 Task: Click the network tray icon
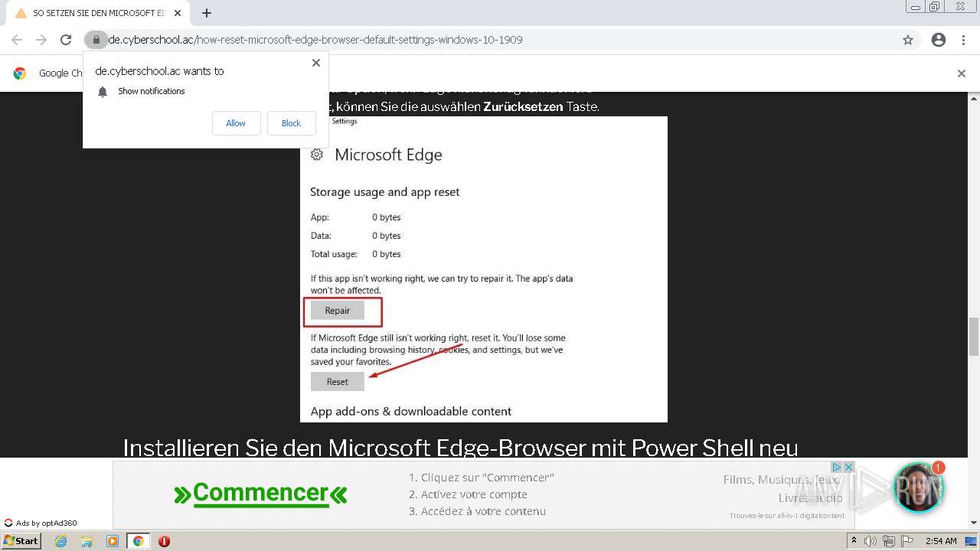(x=889, y=541)
